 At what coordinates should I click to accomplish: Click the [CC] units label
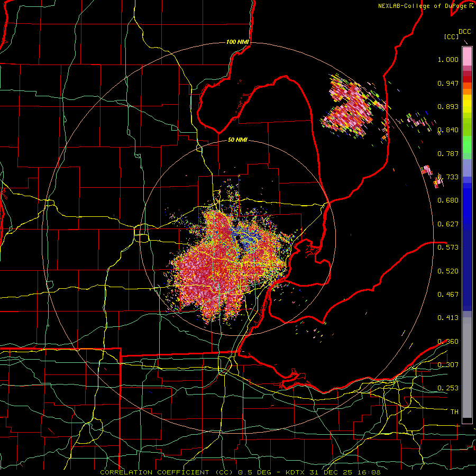click(452, 36)
